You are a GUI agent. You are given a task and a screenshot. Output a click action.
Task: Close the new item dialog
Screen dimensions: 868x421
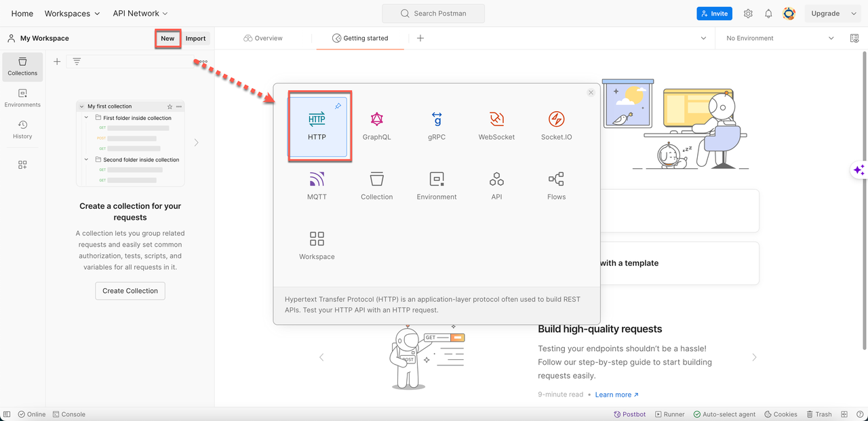click(x=591, y=93)
